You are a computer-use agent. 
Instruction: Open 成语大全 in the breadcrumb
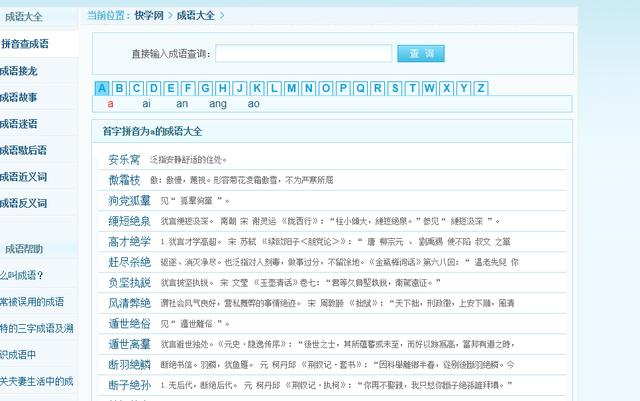pos(196,16)
